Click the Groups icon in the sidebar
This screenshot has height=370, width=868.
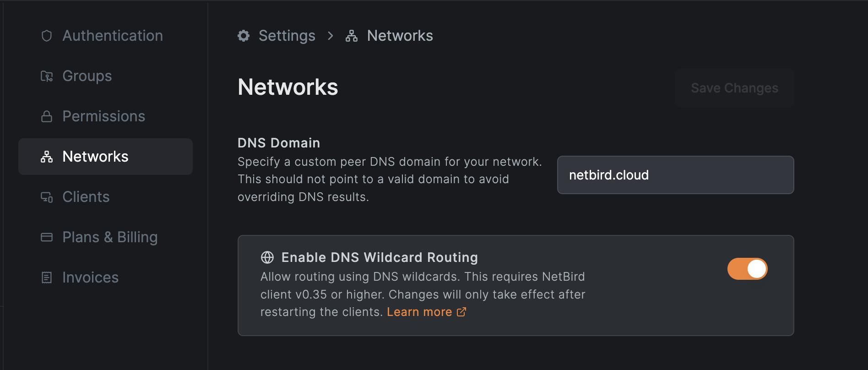46,76
